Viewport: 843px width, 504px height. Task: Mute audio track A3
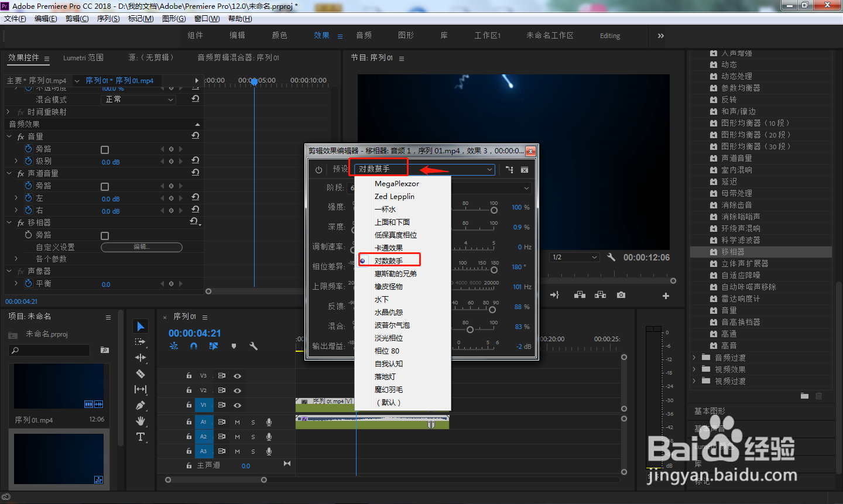tap(238, 451)
